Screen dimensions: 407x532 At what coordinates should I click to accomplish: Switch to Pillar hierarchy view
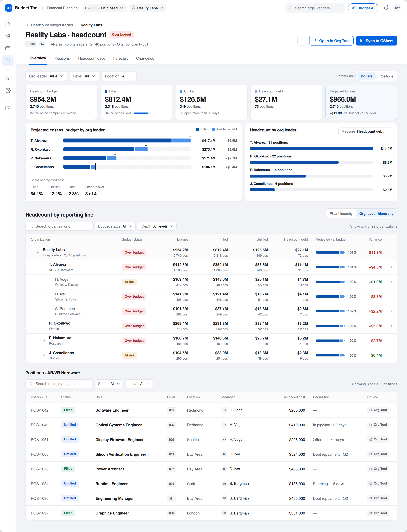341,214
